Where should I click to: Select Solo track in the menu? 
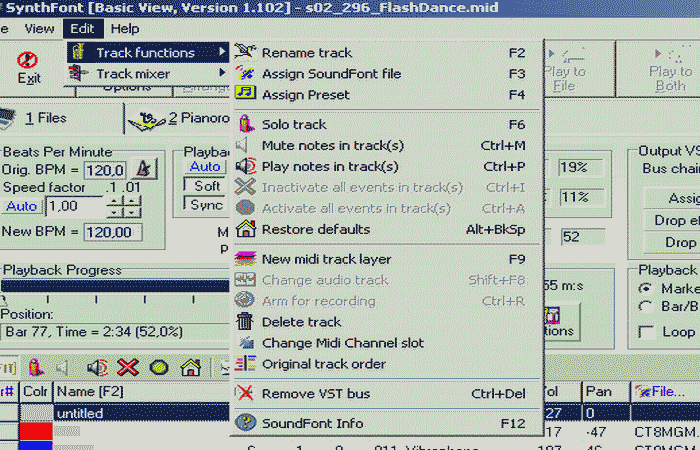[x=294, y=125]
